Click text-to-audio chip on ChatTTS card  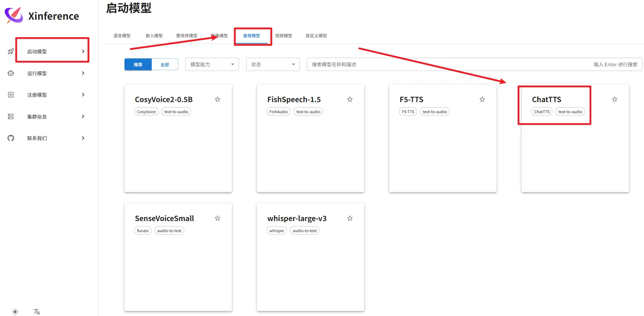(570, 112)
